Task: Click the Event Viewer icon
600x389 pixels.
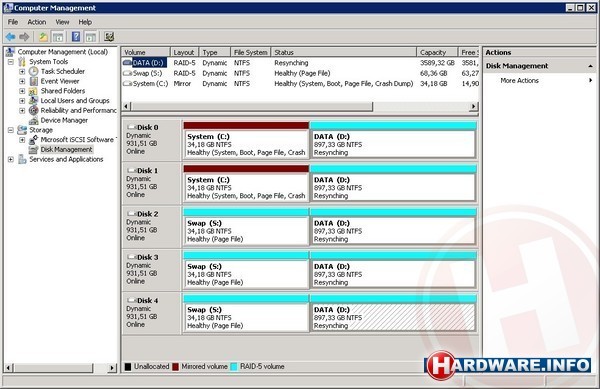Action: (x=34, y=81)
